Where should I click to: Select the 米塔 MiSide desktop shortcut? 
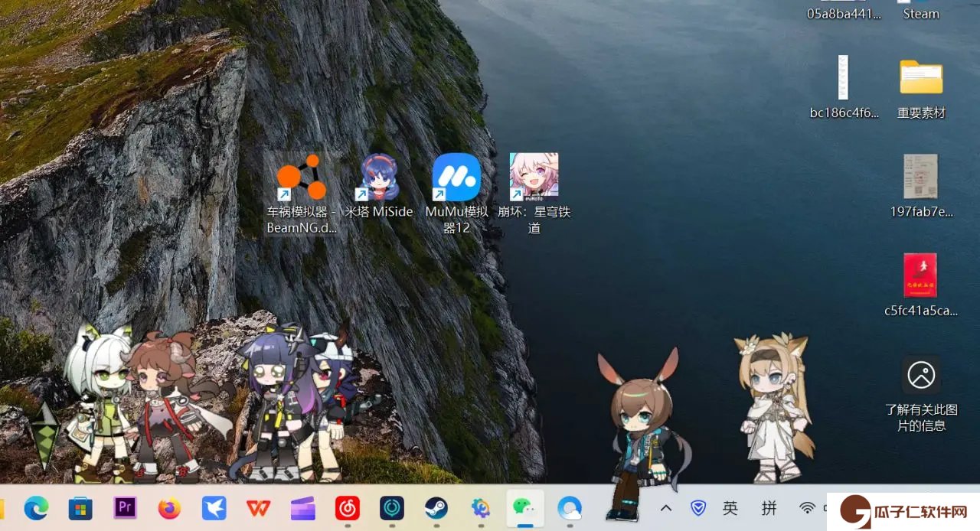pyautogui.click(x=379, y=186)
